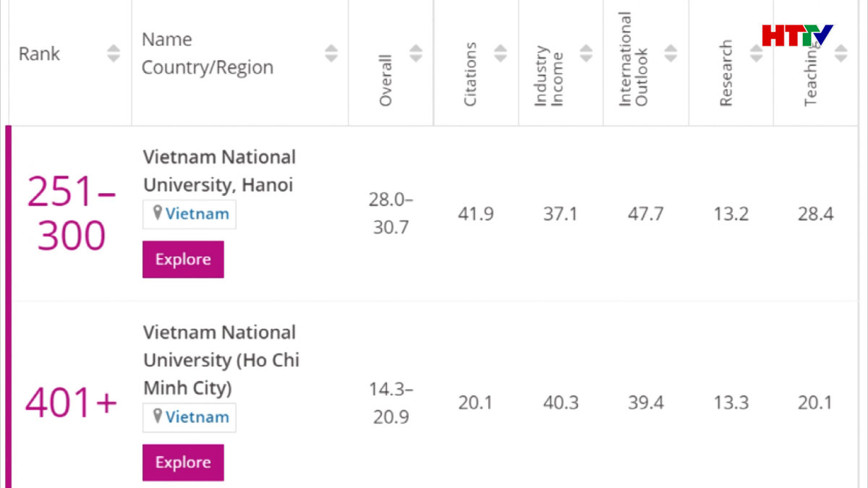Click the Name Country/Region header text
Image resolution: width=868 pixels, height=488 pixels.
click(x=208, y=53)
